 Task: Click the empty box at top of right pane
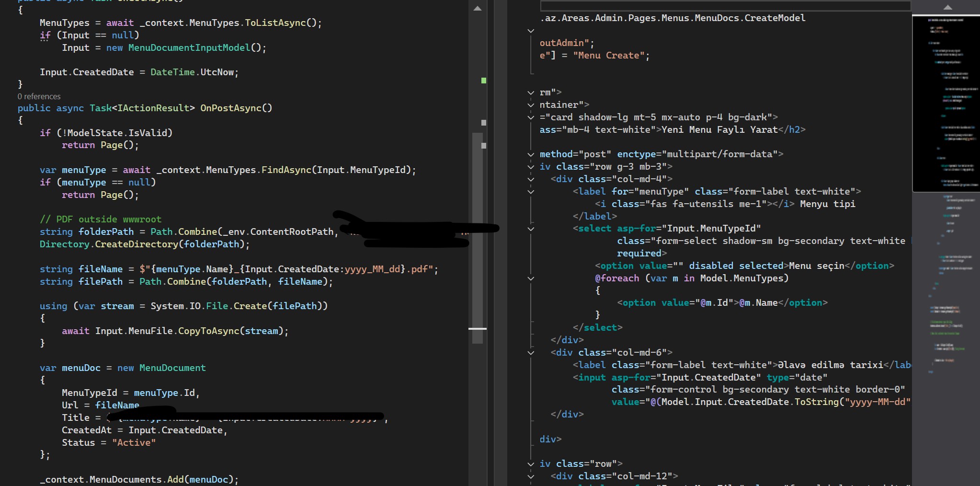(x=725, y=6)
